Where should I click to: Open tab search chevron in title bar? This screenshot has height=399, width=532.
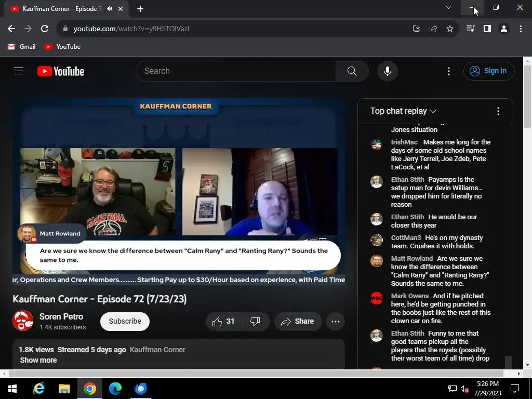click(448, 7)
